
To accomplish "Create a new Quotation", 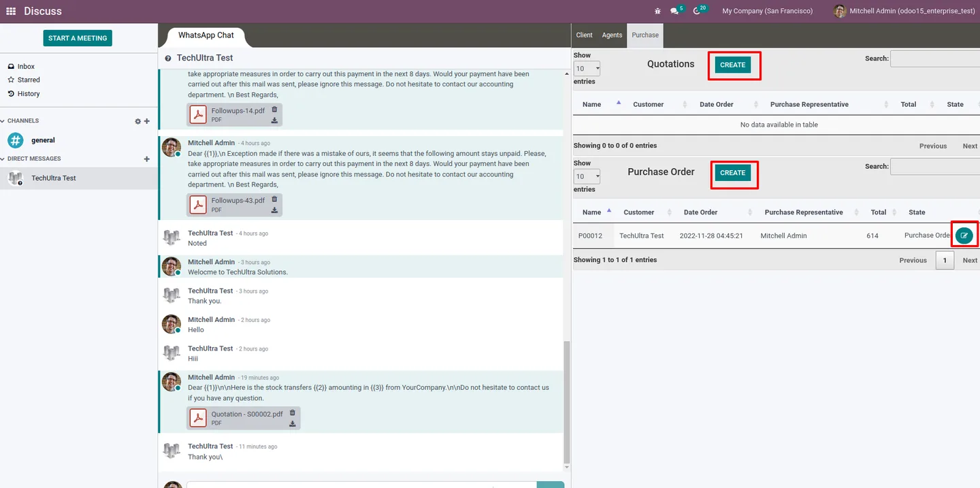I will [733, 65].
